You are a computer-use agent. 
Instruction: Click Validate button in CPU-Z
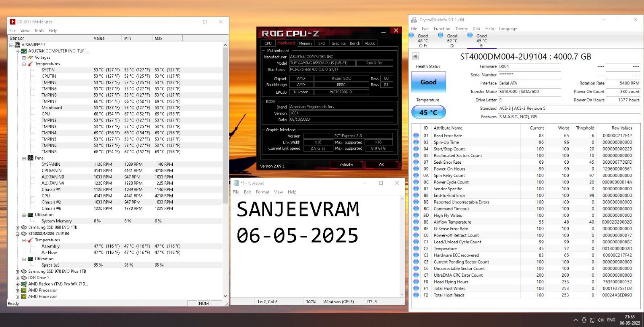tap(346, 165)
